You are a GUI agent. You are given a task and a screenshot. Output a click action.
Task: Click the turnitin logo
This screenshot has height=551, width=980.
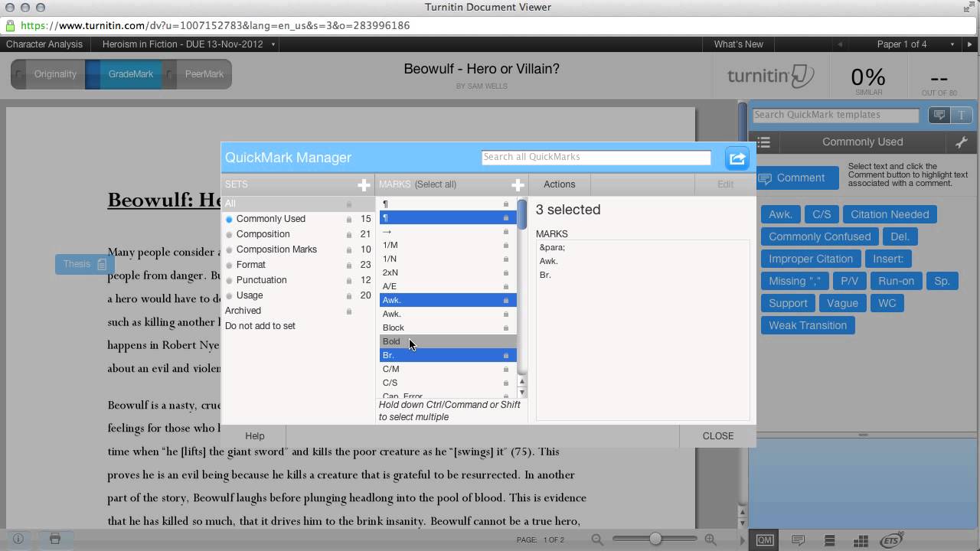coord(770,76)
